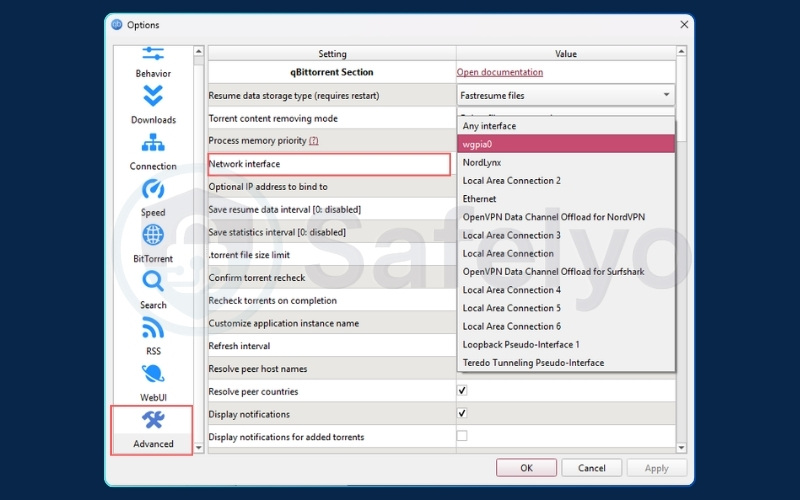Image resolution: width=800 pixels, height=500 pixels.
Task: Click the settings table scroll down arrow
Action: [681, 448]
